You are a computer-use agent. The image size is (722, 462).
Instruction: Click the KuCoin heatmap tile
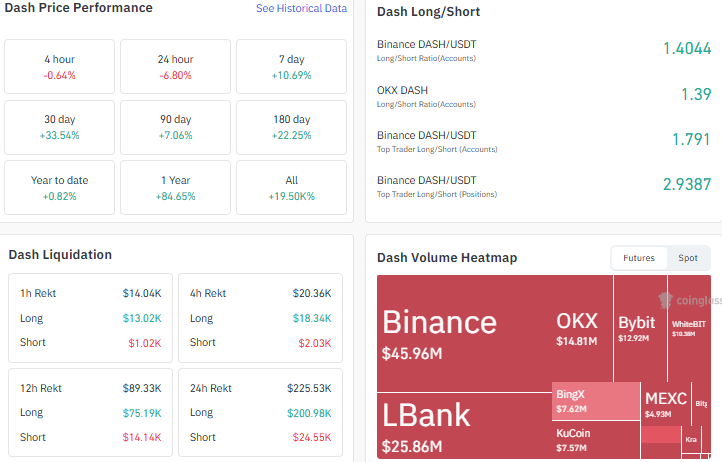pos(596,439)
